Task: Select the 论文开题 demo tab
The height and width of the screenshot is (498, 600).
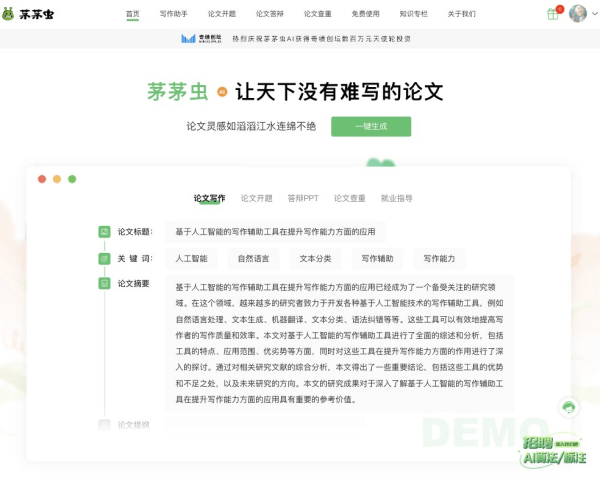Action: 257,198
